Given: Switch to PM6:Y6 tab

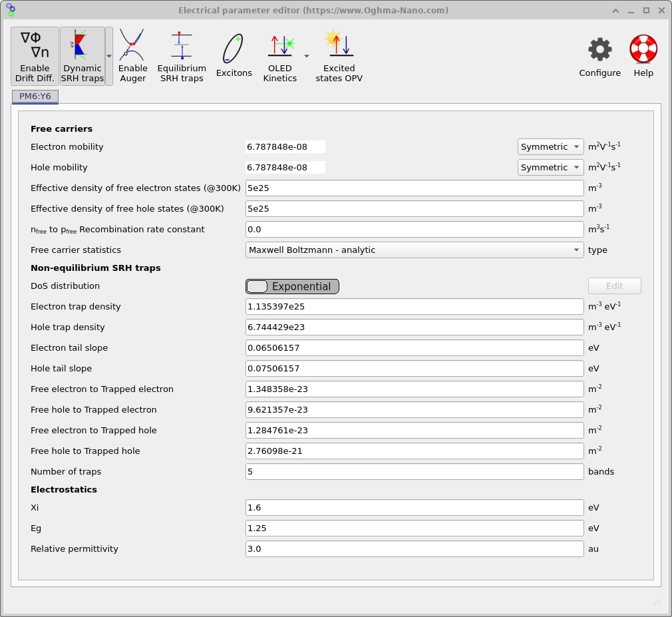Looking at the screenshot, I should [35, 97].
